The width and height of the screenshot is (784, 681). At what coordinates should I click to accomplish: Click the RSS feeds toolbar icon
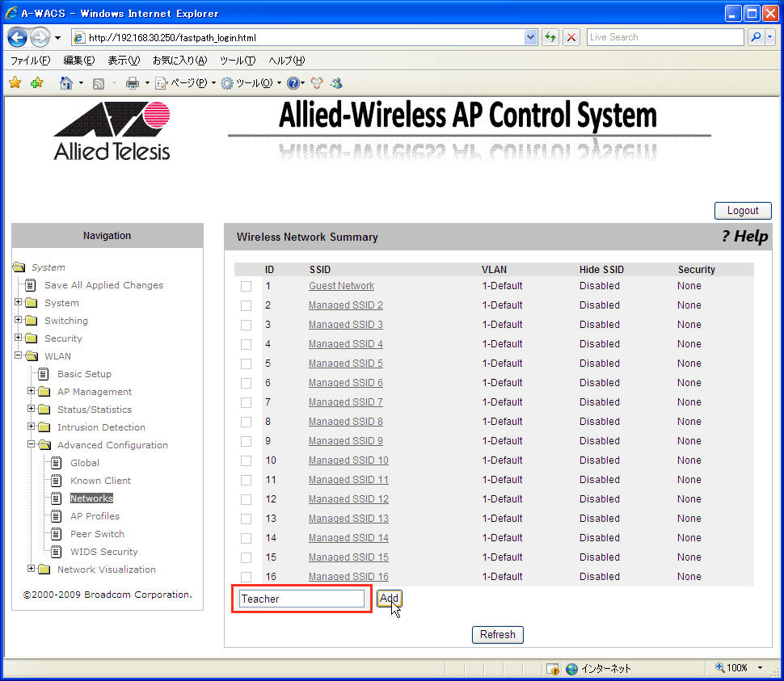[99, 83]
